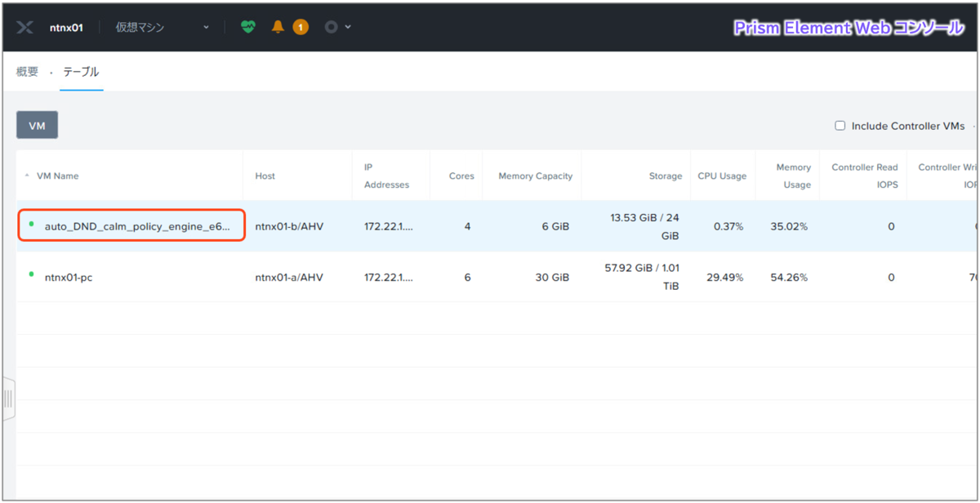Click the 13.53 GiB / 24 GiB storage cell
The image size is (980, 503).
[x=646, y=226]
